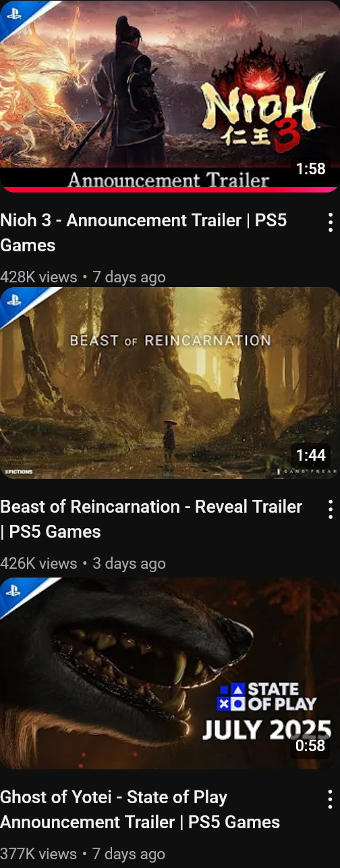Image resolution: width=340 pixels, height=868 pixels.
Task: Play the Nioh 3 Announcement Trailer thumbnail
Action: (170, 96)
